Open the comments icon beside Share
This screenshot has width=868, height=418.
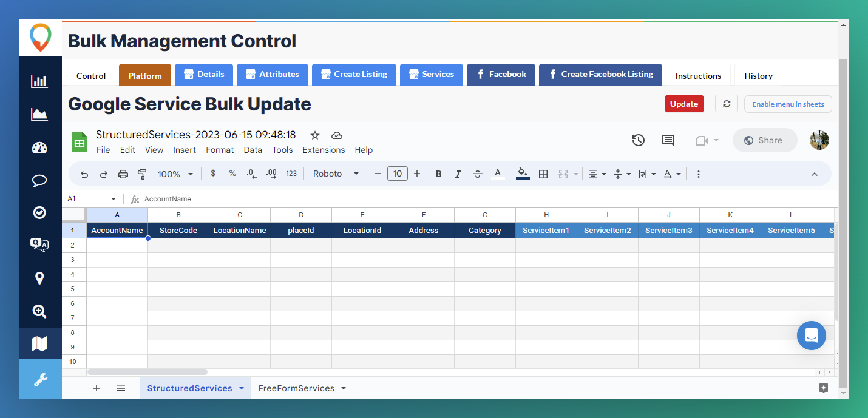click(668, 140)
